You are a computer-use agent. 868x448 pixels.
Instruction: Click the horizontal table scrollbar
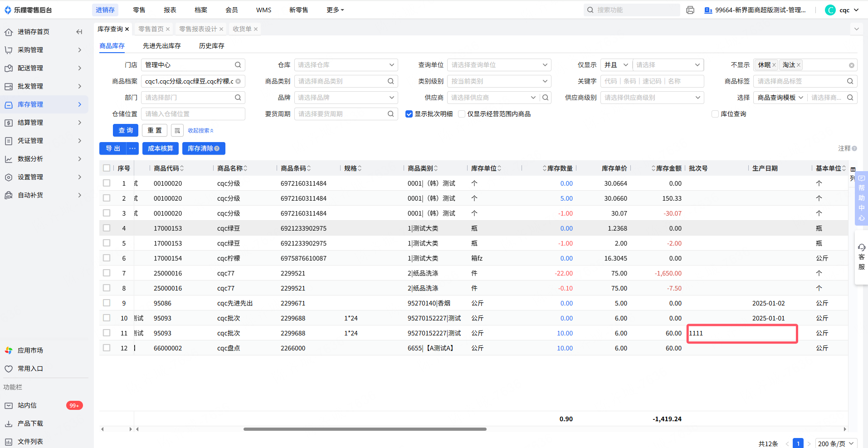365,429
